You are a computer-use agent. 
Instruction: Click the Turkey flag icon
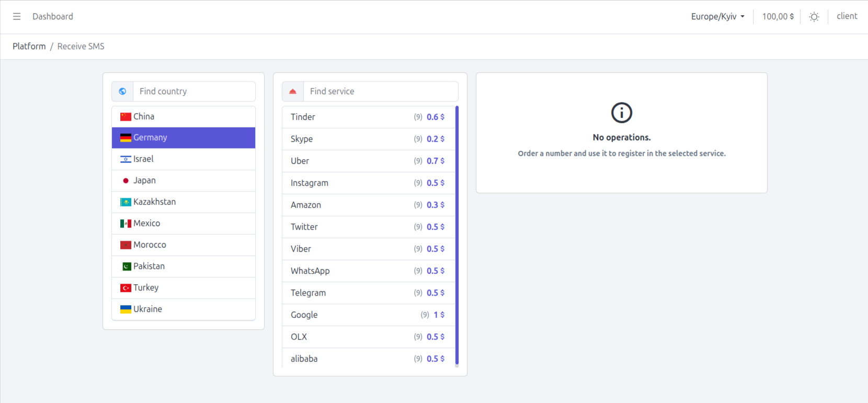[125, 288]
